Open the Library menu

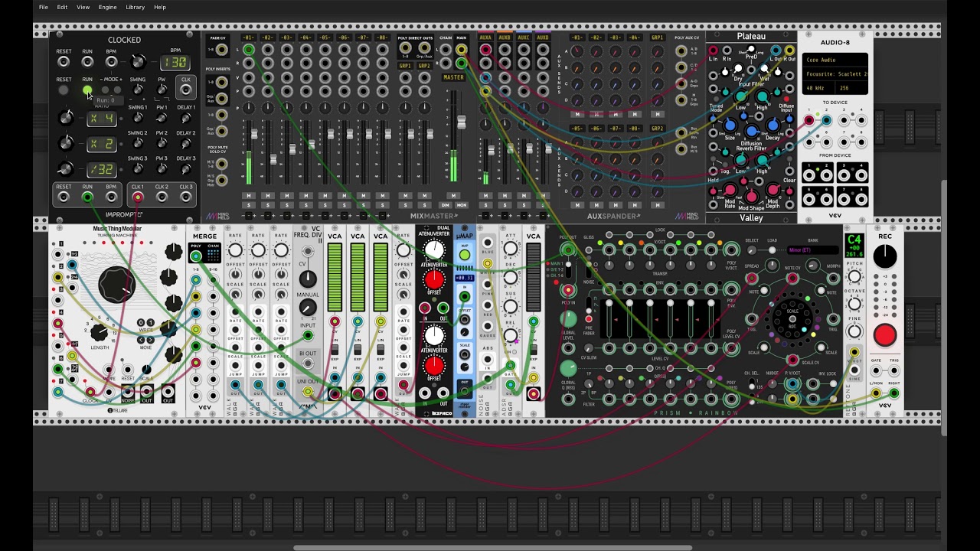135,7
